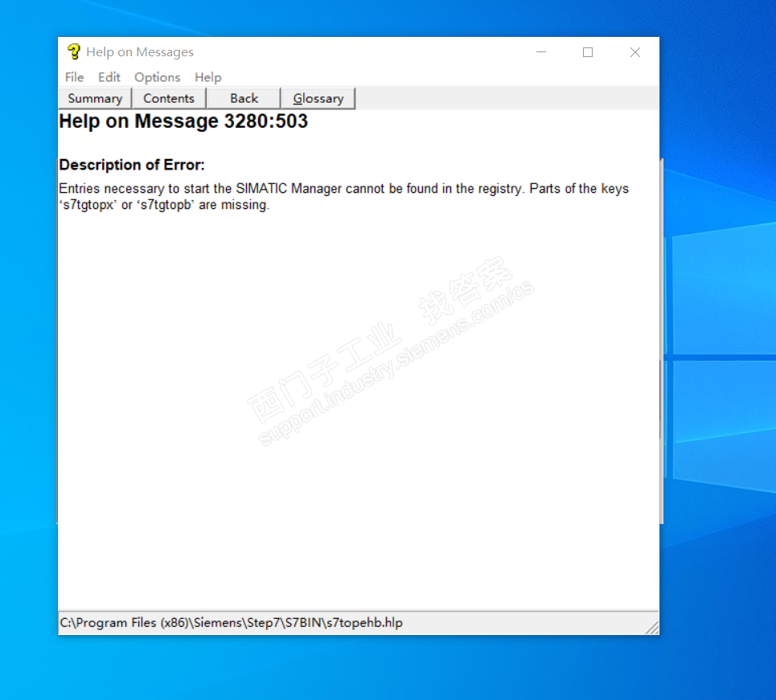This screenshot has height=700, width=776.
Task: Click the 'Help on Message 3280:503' heading
Action: click(x=183, y=121)
